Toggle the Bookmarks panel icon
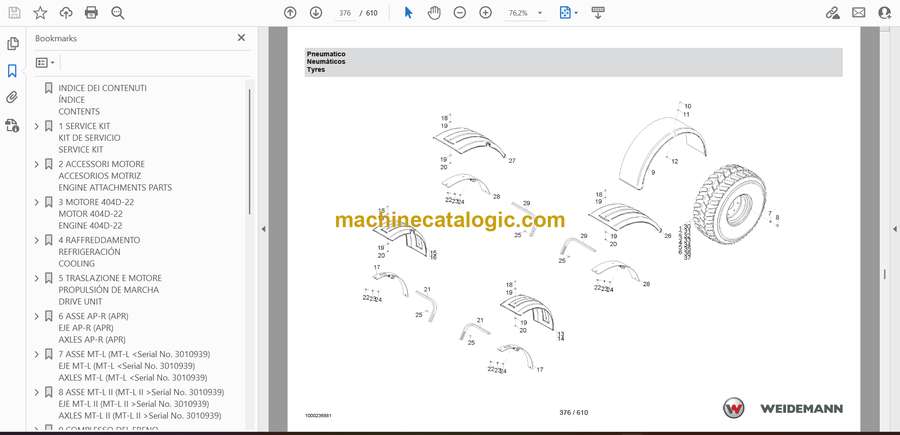 point(12,71)
